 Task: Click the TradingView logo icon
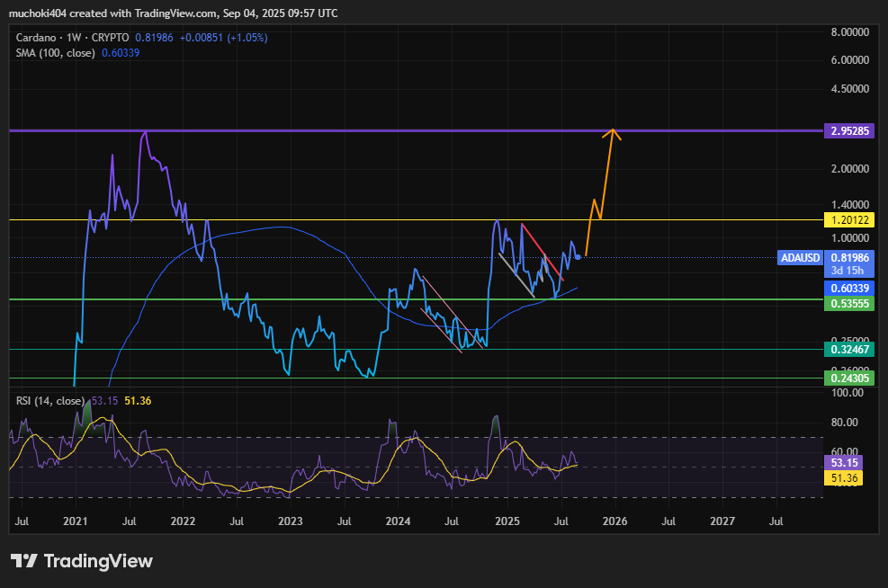tap(23, 561)
